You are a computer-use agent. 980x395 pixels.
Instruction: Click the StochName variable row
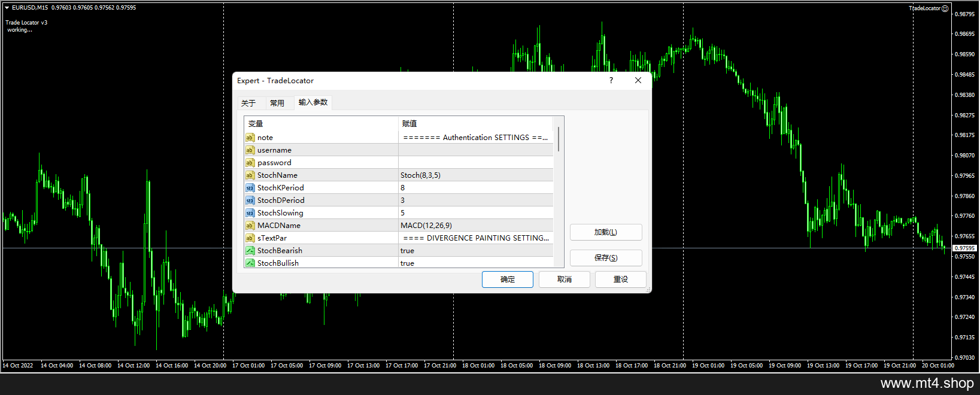click(321, 175)
